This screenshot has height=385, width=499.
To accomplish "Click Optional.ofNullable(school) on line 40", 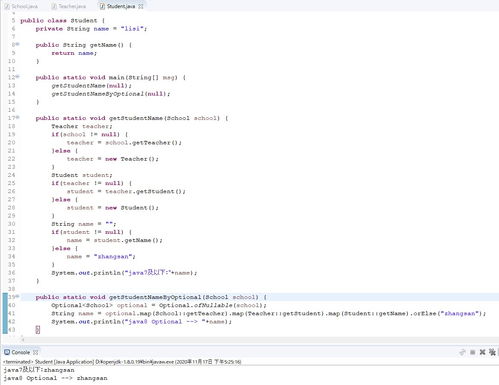I will tap(212, 305).
